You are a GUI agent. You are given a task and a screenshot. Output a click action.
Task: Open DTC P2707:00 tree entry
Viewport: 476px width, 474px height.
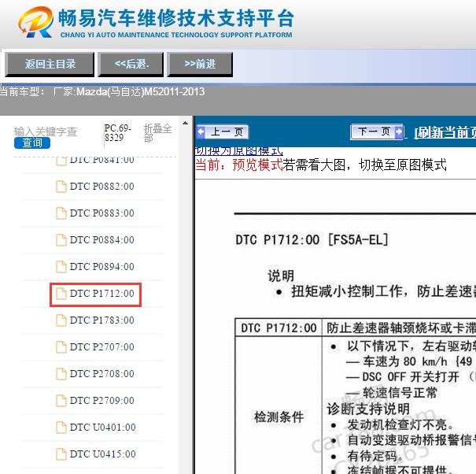pyautogui.click(x=101, y=347)
